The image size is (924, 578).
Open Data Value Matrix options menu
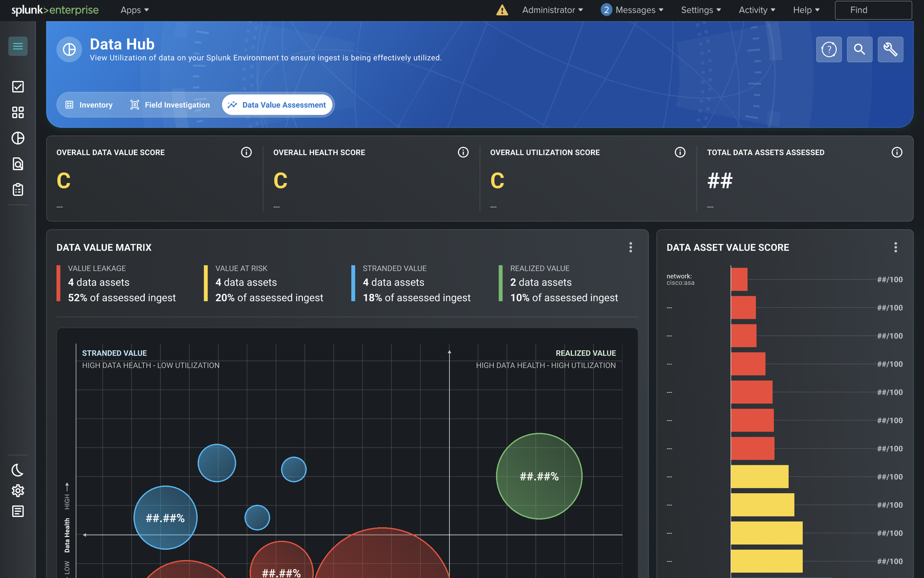[631, 247]
